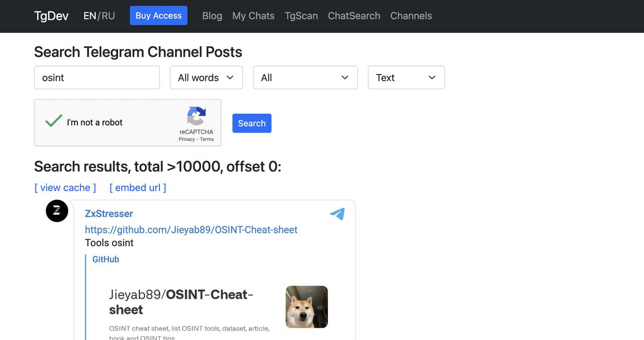Click the blue Search button

pos(252,123)
